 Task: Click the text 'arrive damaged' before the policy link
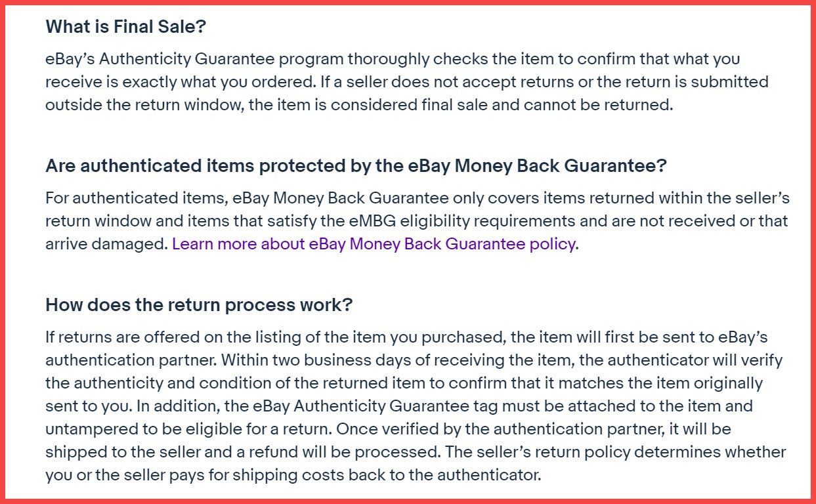(106, 244)
